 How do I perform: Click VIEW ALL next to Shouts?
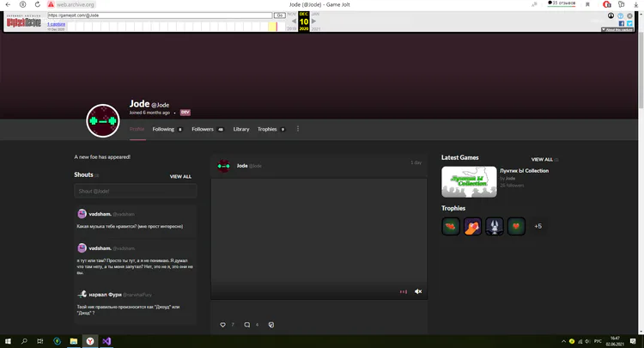coord(180,177)
